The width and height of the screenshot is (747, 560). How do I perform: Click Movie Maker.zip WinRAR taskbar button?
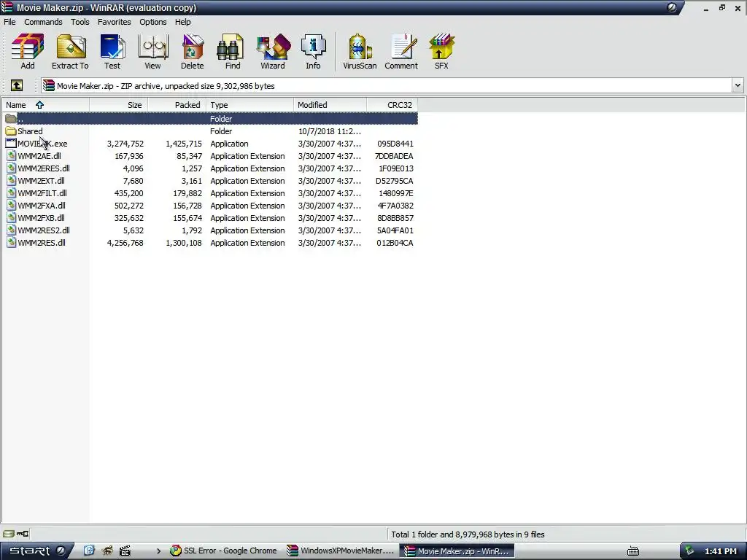click(457, 551)
